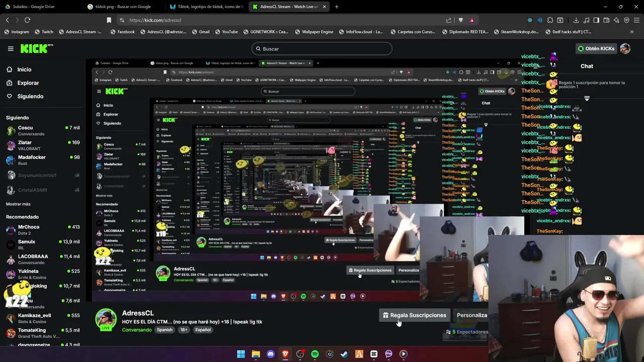Open recommended channel Yukineta

(43, 274)
